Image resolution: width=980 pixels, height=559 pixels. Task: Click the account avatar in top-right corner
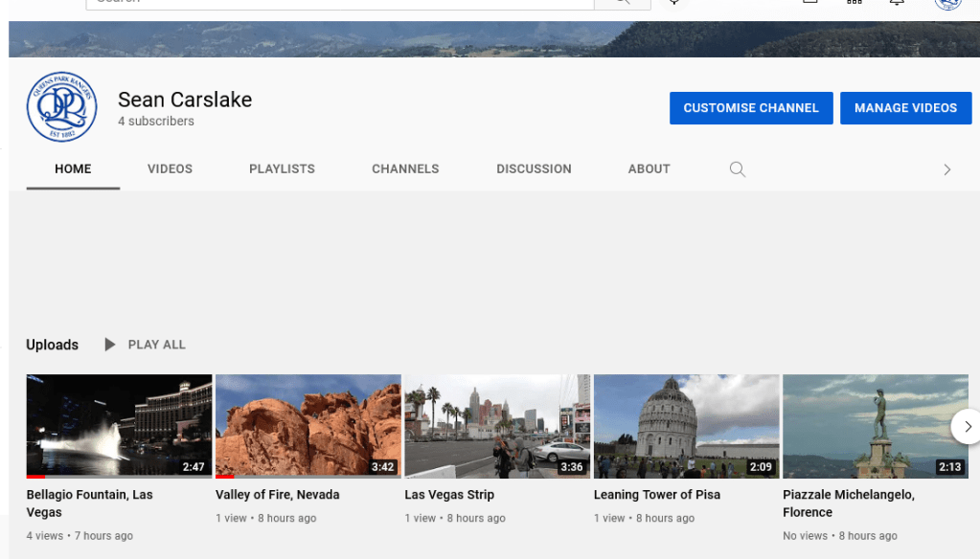pyautogui.click(x=947, y=3)
